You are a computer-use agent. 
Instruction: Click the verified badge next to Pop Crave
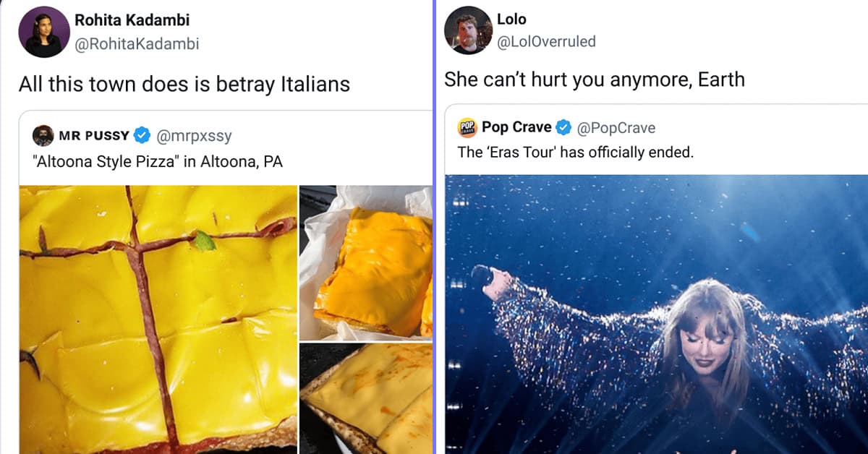563,128
